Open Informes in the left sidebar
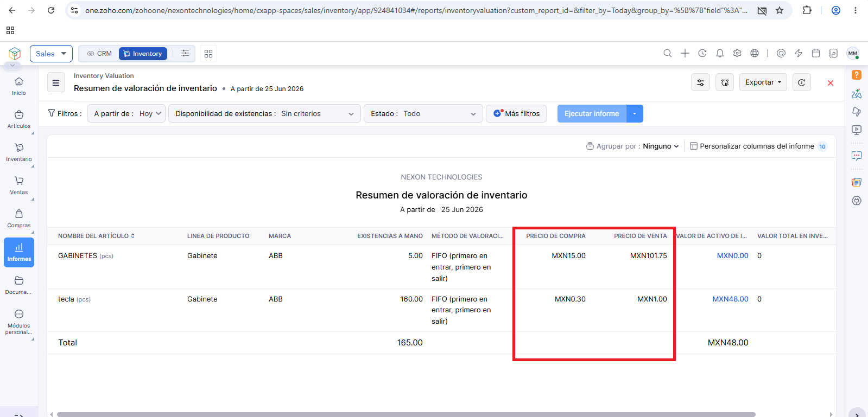 (19, 252)
